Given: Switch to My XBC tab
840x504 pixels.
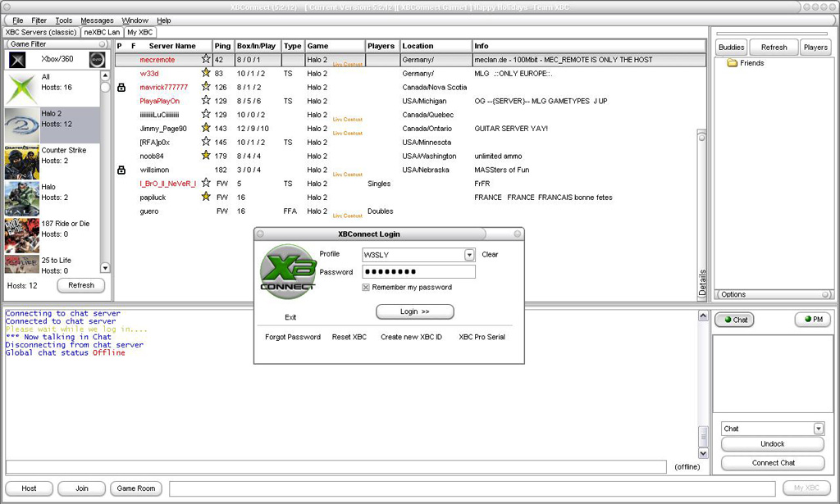Looking at the screenshot, I should (139, 32).
